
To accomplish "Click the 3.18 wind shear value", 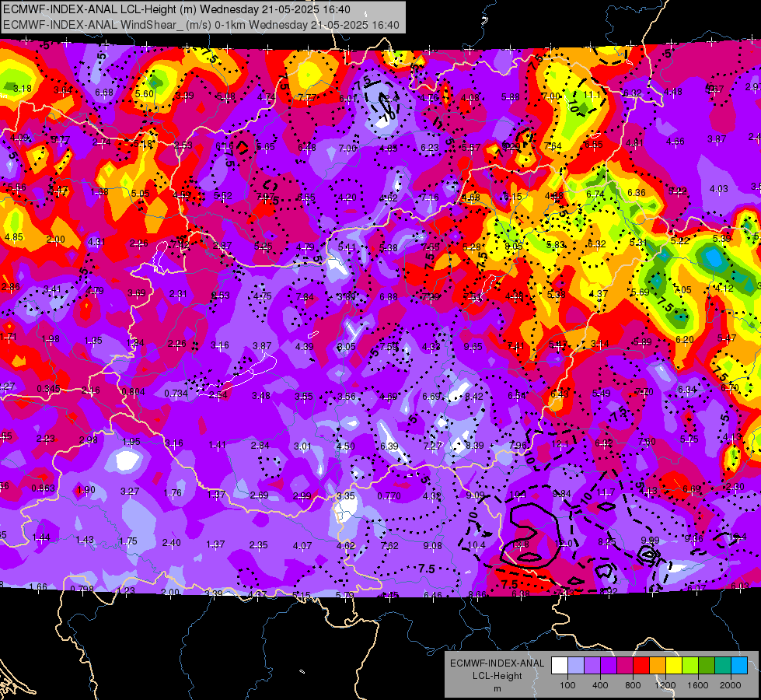I will [x=23, y=89].
